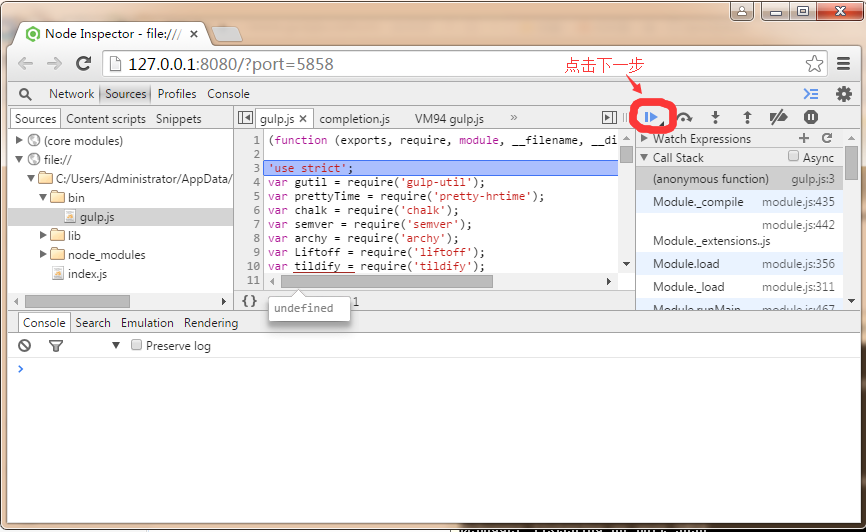Viewport: 866px width, 532px height.
Task: Select gulp.js in the file tree
Action: coord(97,217)
